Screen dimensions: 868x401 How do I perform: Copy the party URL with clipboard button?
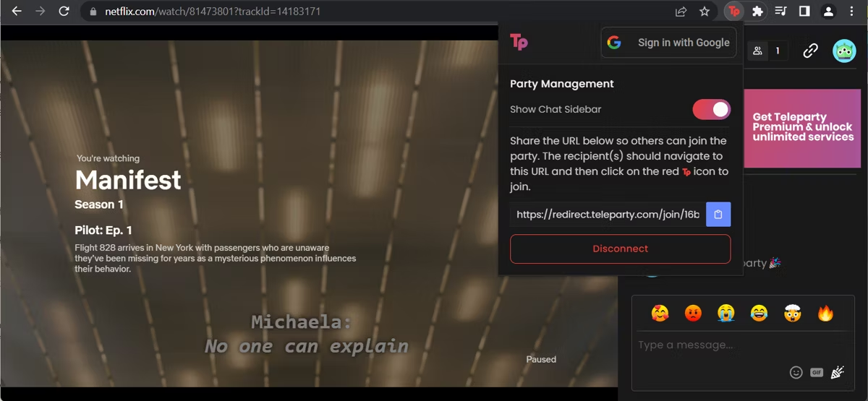point(718,215)
